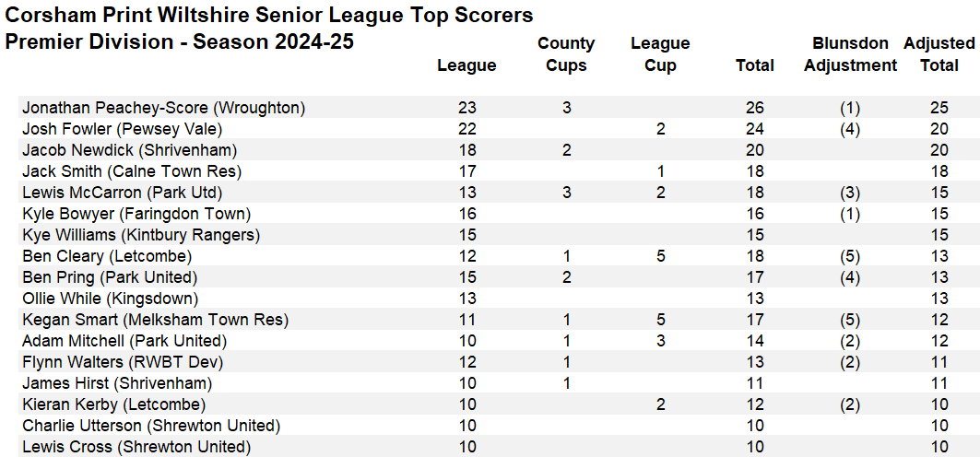Click the County Cups column header
This screenshot has height=457, width=980.
click(566, 54)
